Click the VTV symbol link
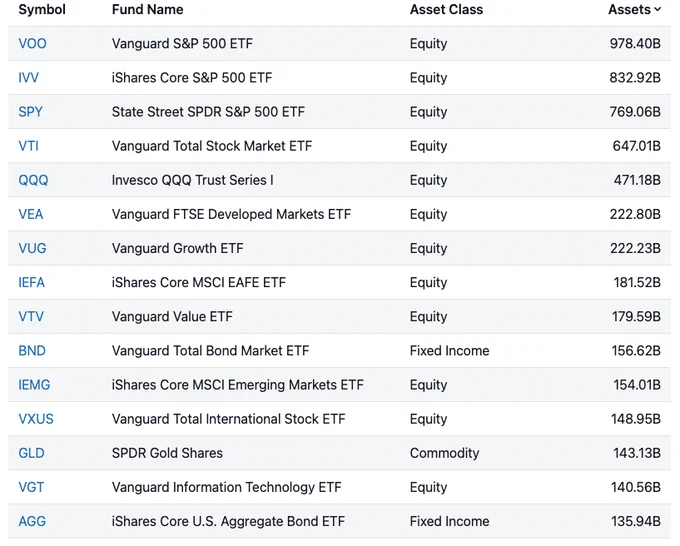Image resolution: width=680 pixels, height=546 pixels. click(x=31, y=317)
